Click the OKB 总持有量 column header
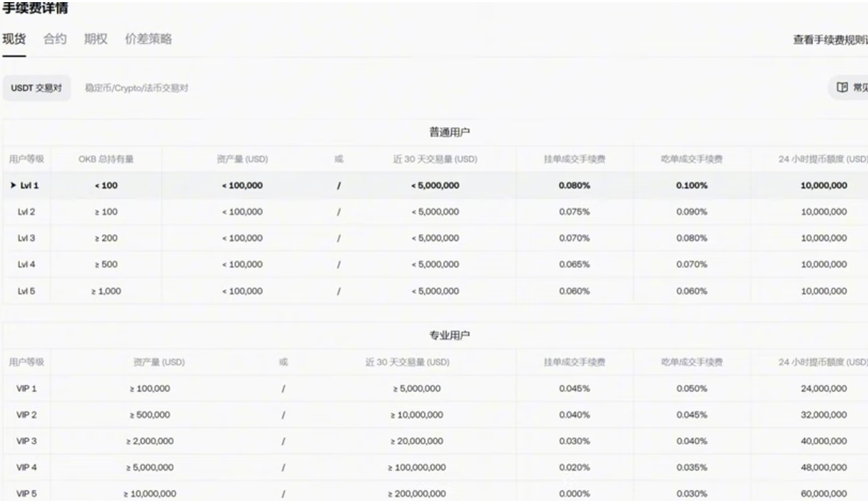Image resolution: width=868 pixels, height=501 pixels. tap(106, 159)
